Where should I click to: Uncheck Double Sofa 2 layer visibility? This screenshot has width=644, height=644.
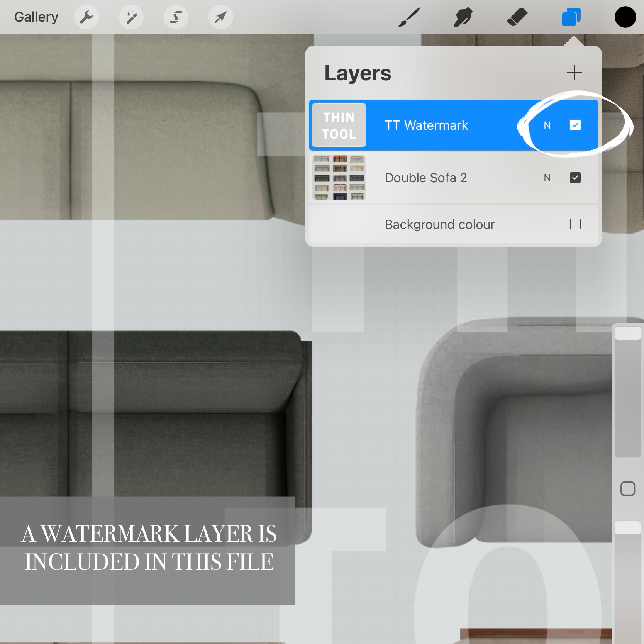tap(575, 178)
